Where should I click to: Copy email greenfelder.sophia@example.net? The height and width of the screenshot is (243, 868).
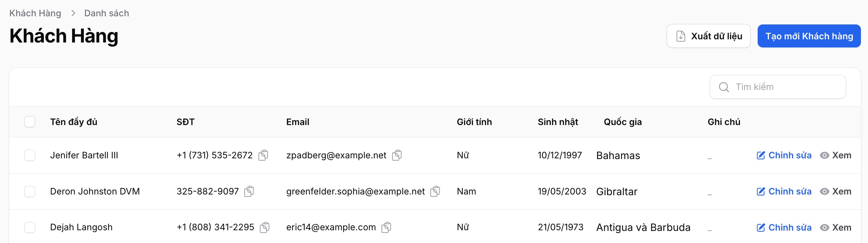[x=435, y=191]
